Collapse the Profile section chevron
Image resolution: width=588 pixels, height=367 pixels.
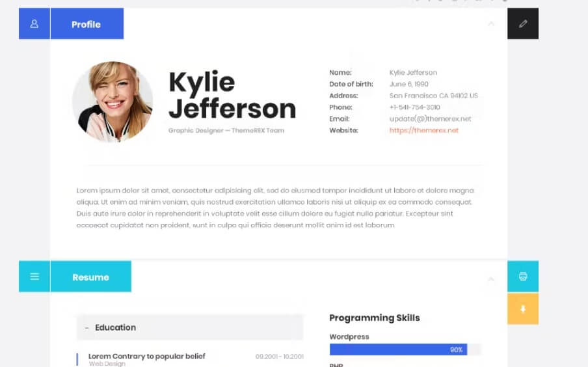pyautogui.click(x=491, y=24)
